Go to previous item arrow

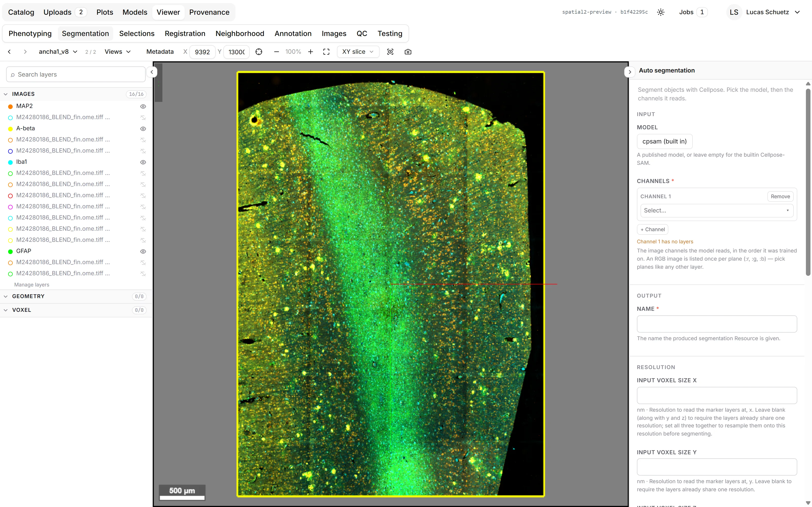pos(9,52)
